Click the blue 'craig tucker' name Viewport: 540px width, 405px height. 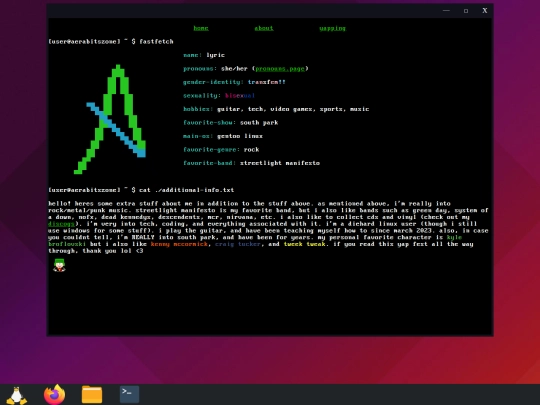point(238,244)
